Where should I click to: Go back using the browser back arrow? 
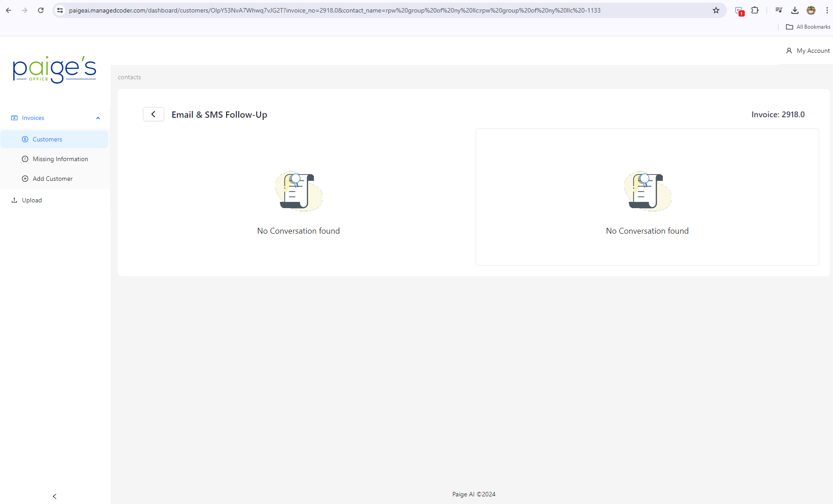[9, 10]
